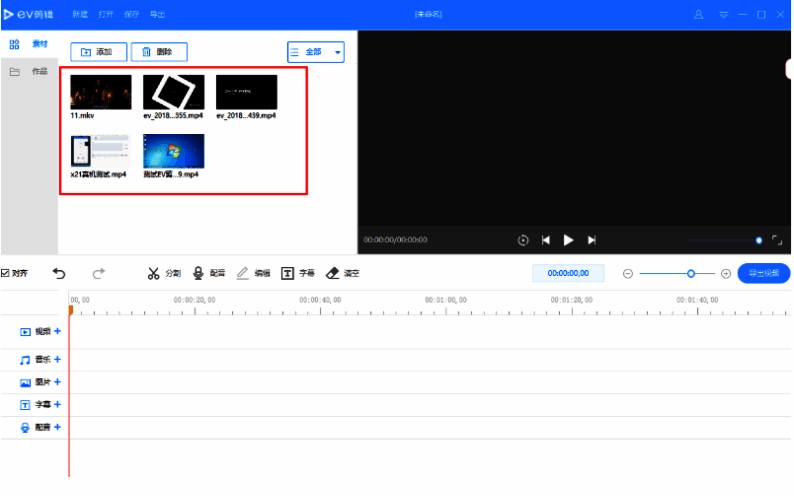Click the split (分割) scissors tool
This screenshot has width=794, height=496.
click(x=153, y=273)
